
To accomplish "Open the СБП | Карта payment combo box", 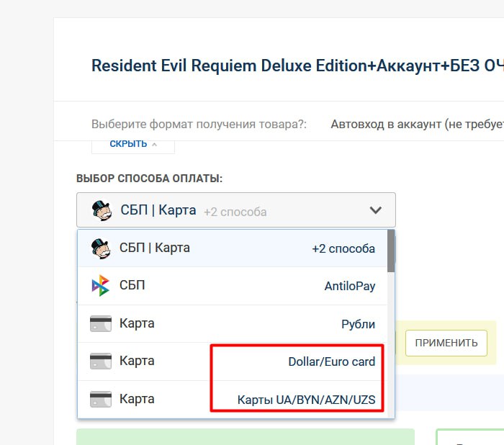I will click(235, 210).
